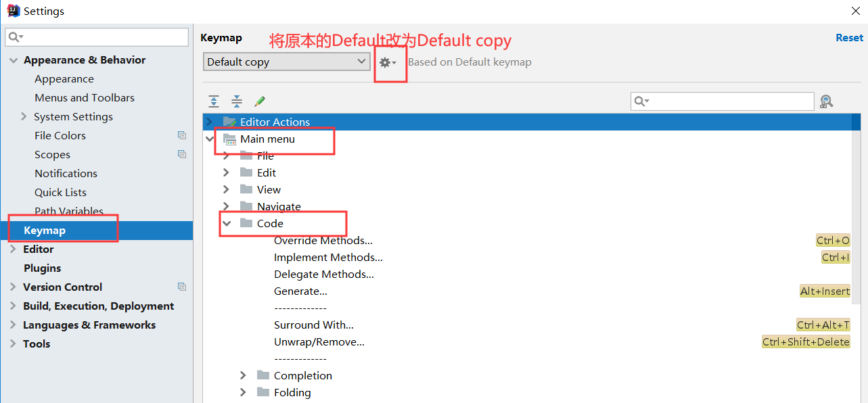
Task: Click the Ctrl+O shortcut label
Action: [x=833, y=241]
